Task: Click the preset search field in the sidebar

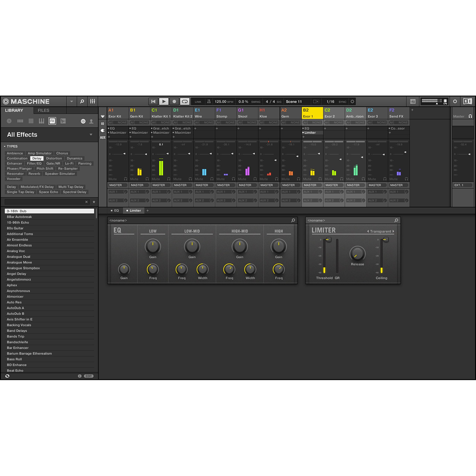Action: pyautogui.click(x=44, y=202)
